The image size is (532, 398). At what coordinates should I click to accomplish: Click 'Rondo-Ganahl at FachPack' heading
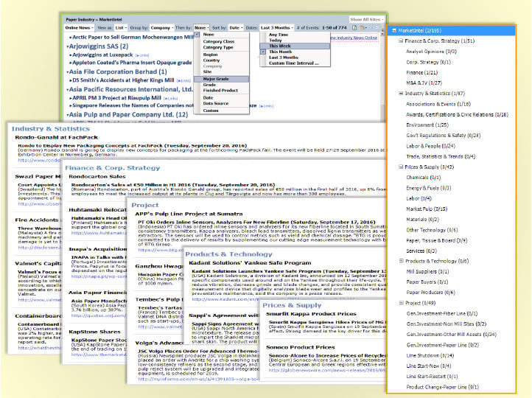56,137
